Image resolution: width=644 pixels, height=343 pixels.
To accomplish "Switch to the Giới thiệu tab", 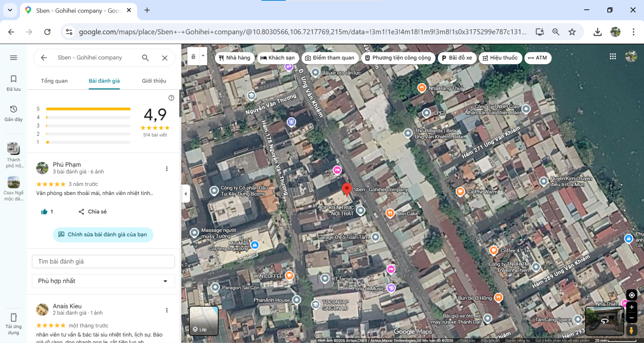I will 154,81.
